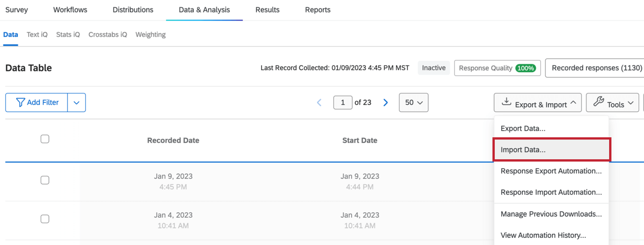Check the Jan 9, 2023 response row
The width and height of the screenshot is (644, 245).
pos(45,180)
